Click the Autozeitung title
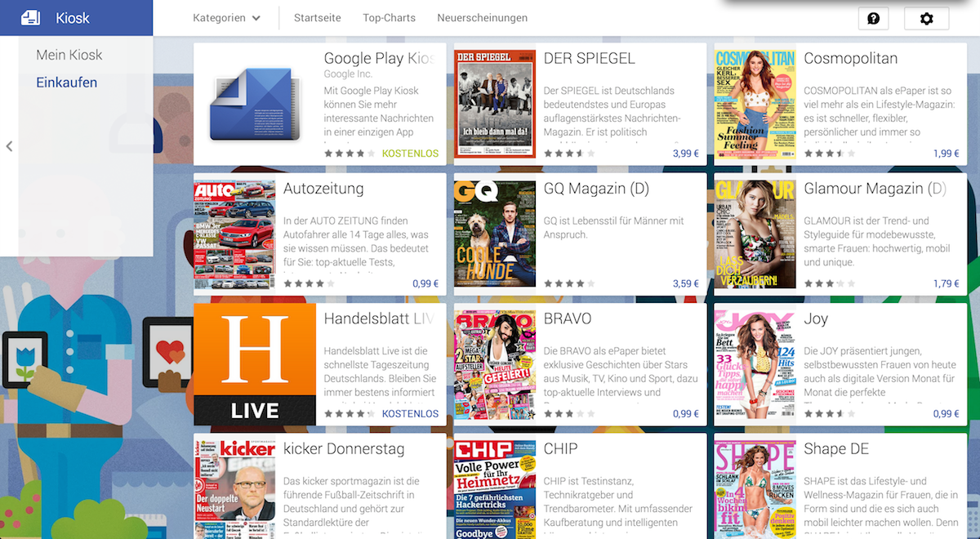Image resolution: width=980 pixels, height=539 pixels. pos(323,189)
